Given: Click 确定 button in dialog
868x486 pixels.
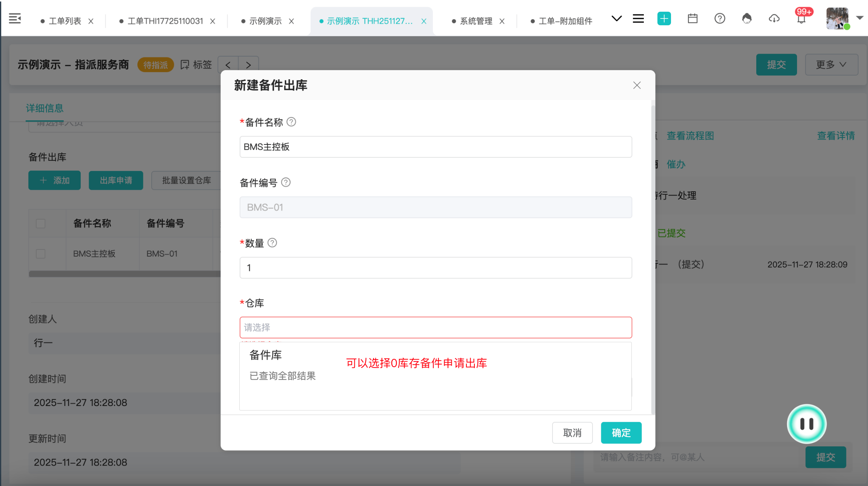Looking at the screenshot, I should click(x=621, y=433).
